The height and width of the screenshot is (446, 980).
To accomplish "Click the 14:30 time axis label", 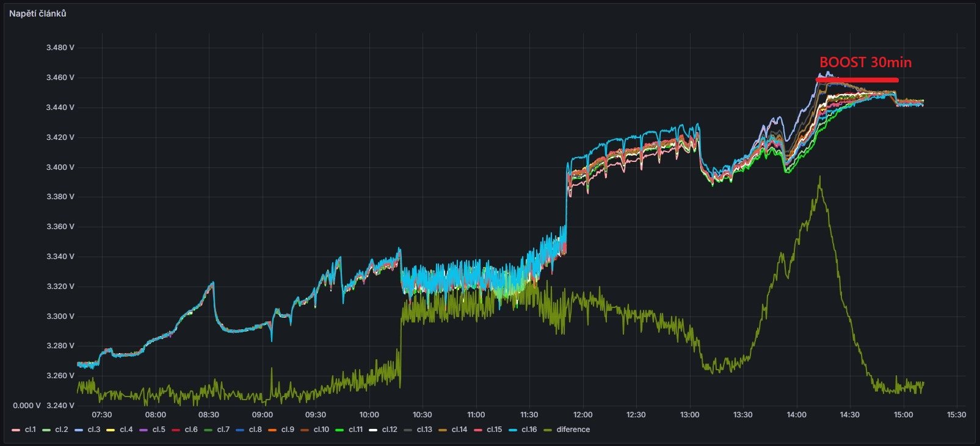I will pos(849,415).
